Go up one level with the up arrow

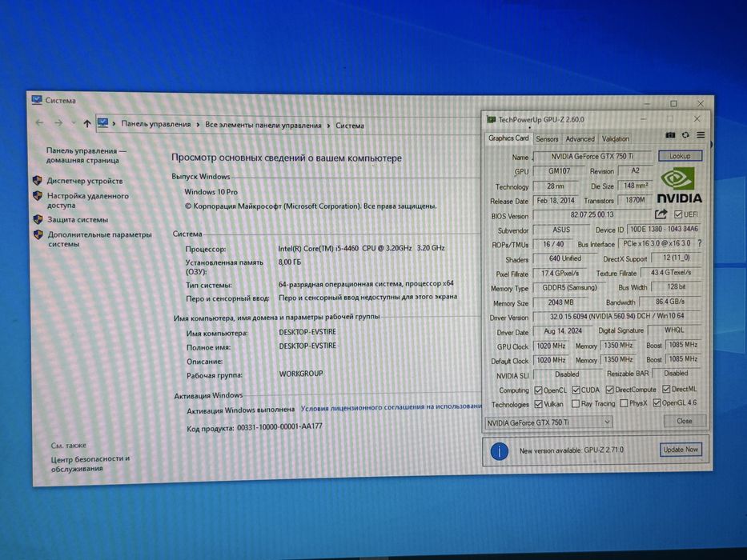tap(86, 124)
